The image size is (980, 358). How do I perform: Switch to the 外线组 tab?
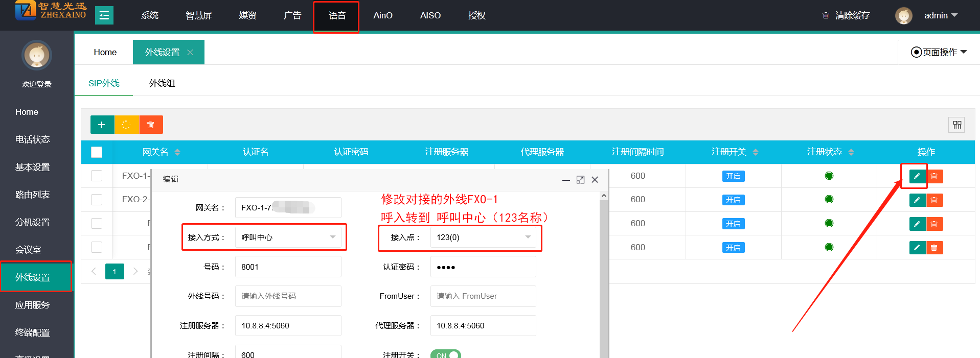[162, 83]
